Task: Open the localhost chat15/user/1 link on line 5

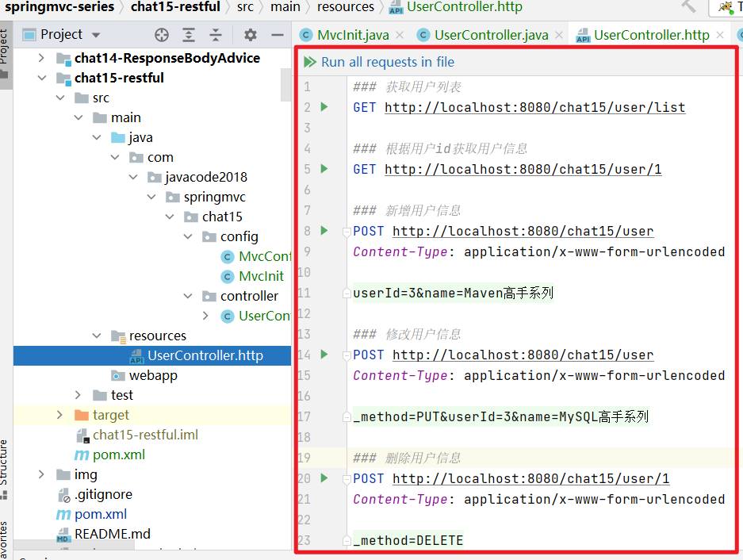Action: point(523,169)
